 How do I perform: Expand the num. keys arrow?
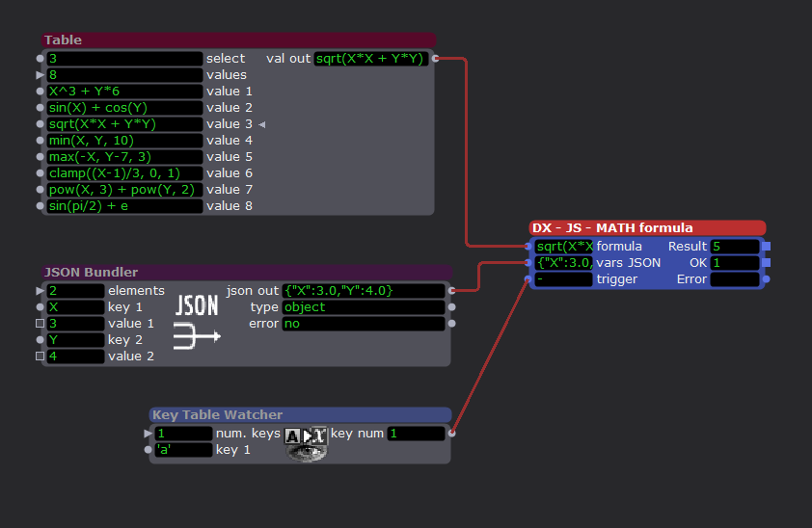[148, 434]
